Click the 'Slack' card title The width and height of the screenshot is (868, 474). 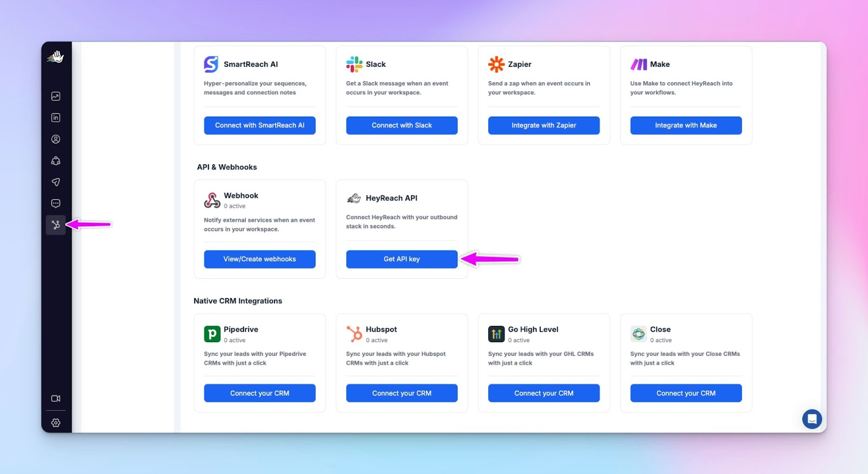(x=376, y=64)
